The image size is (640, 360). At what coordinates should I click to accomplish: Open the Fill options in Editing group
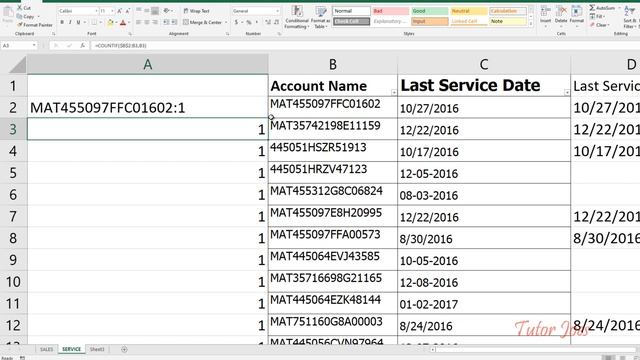point(598,17)
